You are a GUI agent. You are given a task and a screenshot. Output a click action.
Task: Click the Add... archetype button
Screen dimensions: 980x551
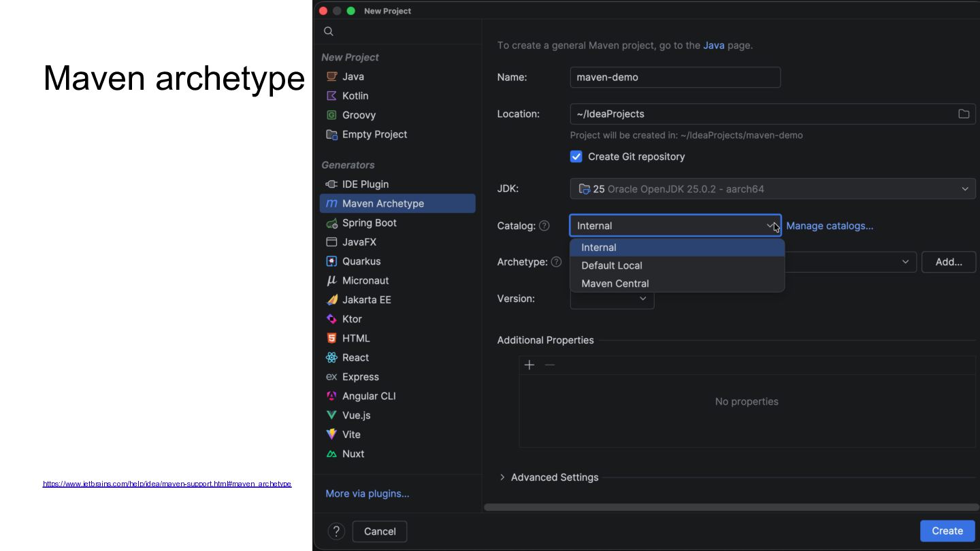point(949,262)
